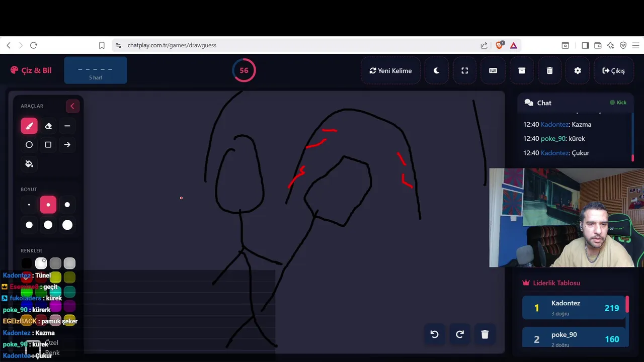
Task: View site info icon beside URL
Action: (x=118, y=45)
